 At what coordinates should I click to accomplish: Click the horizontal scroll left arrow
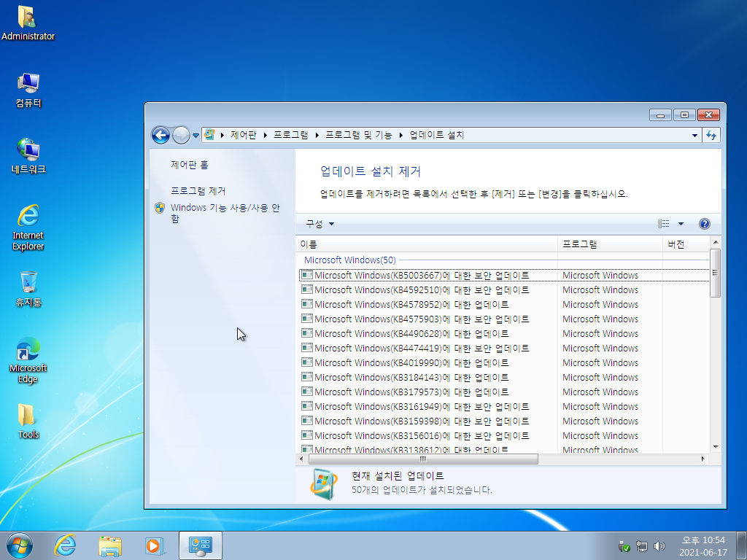coord(301,459)
